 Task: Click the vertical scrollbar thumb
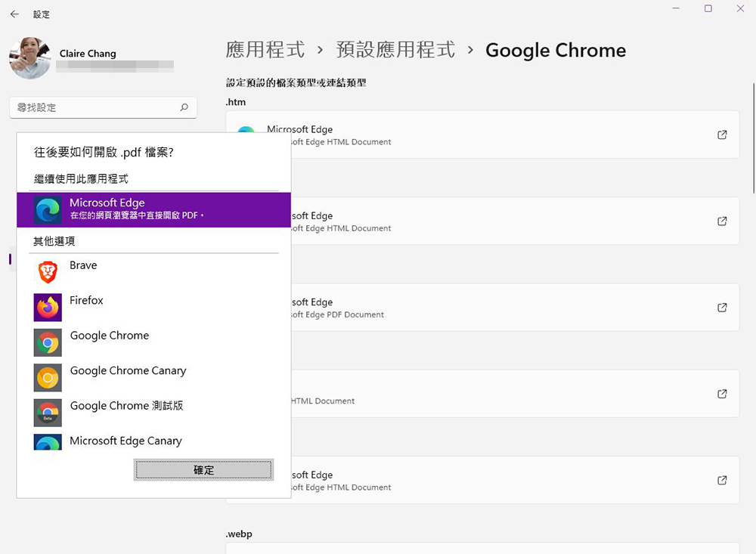tap(754, 138)
